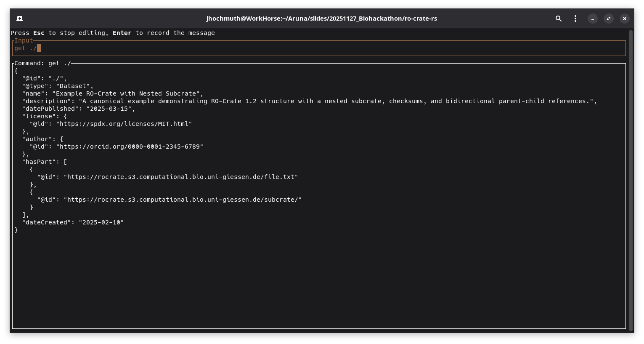The image size is (644, 344).
Task: Click the scrollbar on the right edge
Action: (x=631, y=168)
